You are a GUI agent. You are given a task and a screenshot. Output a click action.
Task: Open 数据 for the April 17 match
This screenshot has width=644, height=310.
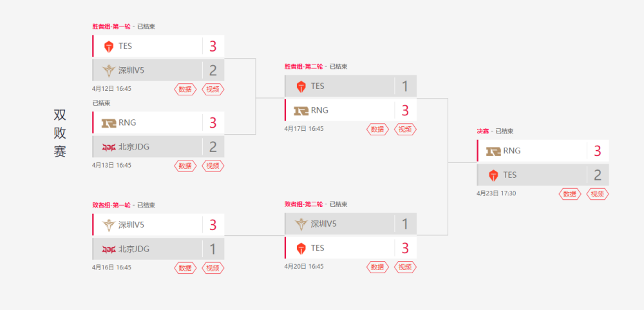click(x=378, y=129)
